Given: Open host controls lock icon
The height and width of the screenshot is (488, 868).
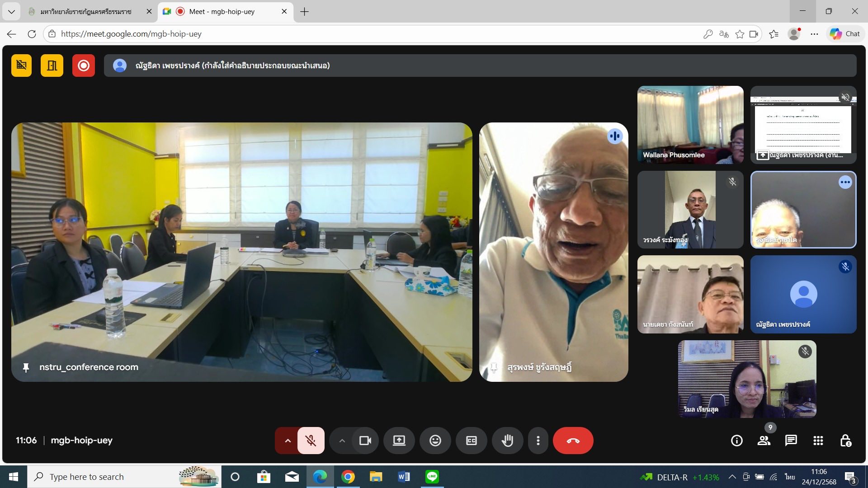Looking at the screenshot, I should (x=845, y=441).
